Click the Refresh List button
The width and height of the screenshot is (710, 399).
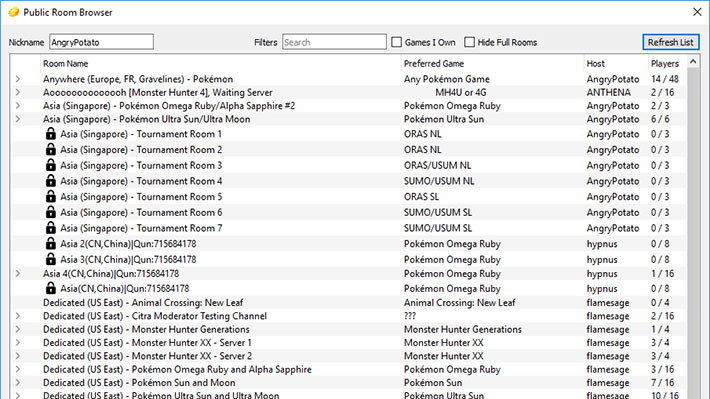coord(671,42)
